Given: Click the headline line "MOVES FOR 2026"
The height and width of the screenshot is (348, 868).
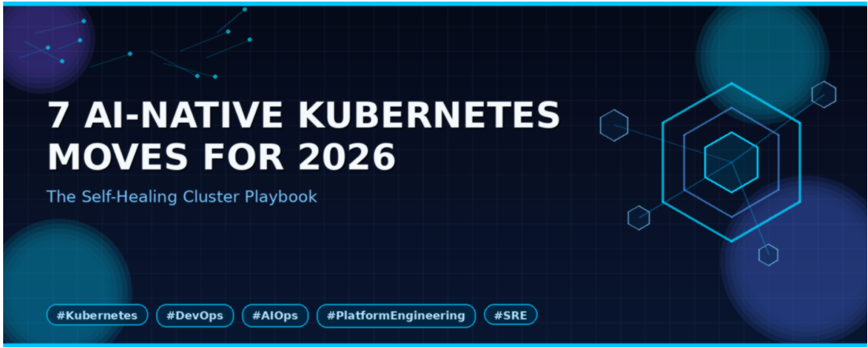Looking at the screenshot, I should [221, 156].
